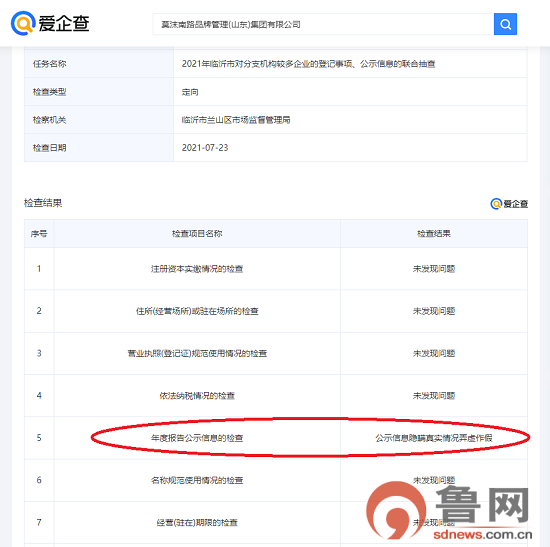
Task: Click the 序号 column header
Action: click(x=39, y=234)
